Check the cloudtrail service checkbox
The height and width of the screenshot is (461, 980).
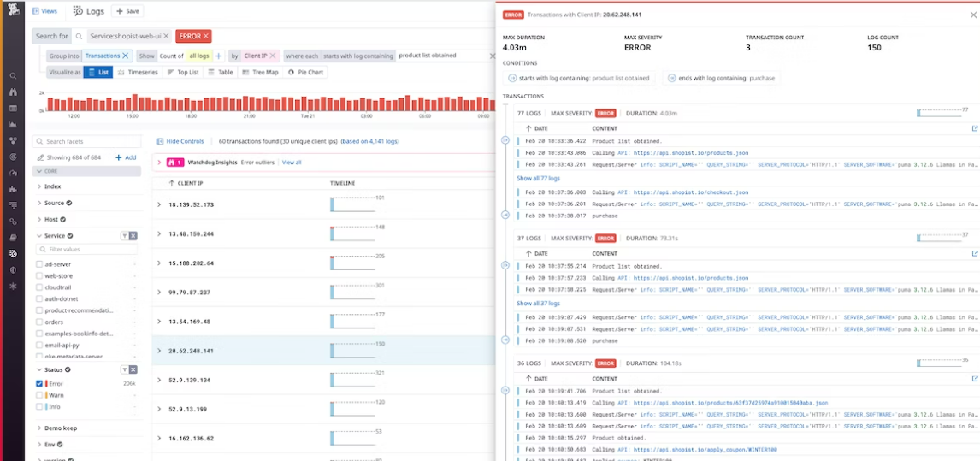click(x=39, y=287)
